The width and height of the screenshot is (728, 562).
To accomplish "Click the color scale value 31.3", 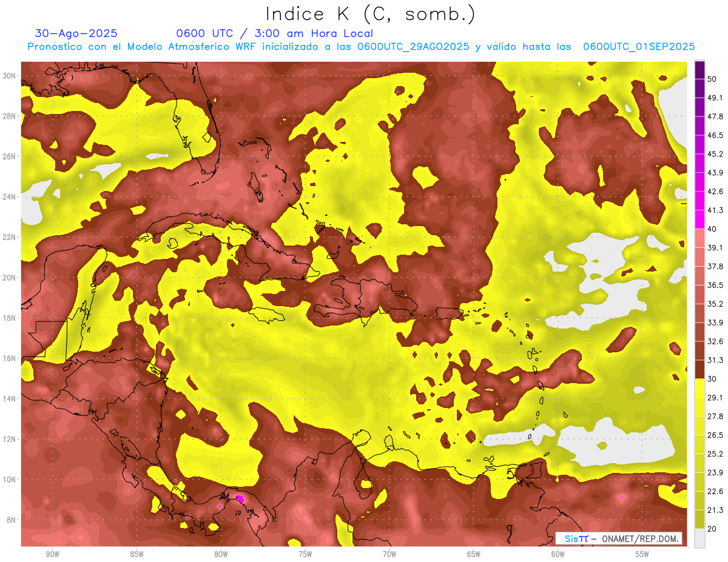I will (x=715, y=360).
